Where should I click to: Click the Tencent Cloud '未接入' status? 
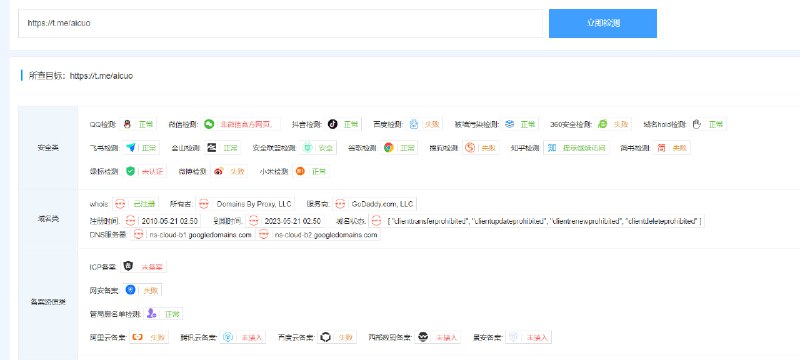click(252, 337)
